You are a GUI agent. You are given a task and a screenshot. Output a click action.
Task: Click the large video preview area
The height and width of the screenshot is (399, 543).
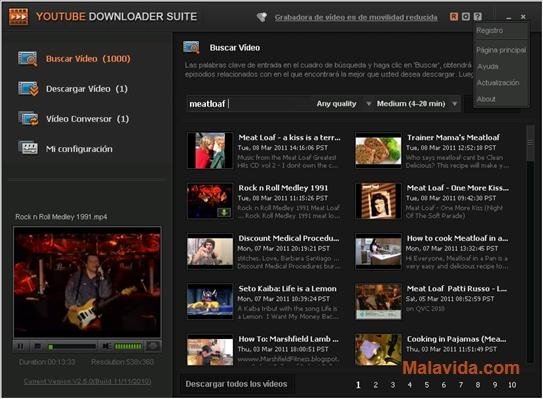click(x=87, y=282)
